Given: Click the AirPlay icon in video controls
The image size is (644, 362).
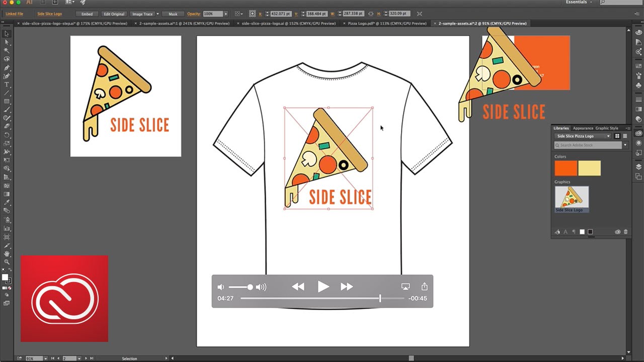Looking at the screenshot, I should [406, 287].
